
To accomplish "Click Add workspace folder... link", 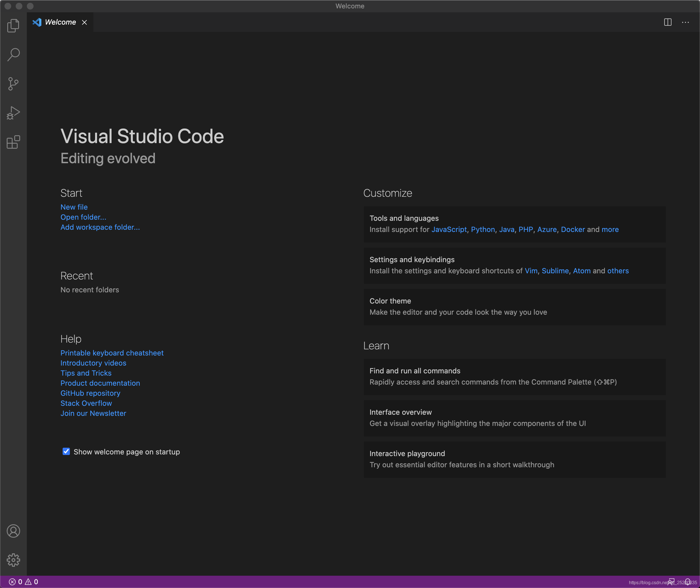I will pos(100,227).
